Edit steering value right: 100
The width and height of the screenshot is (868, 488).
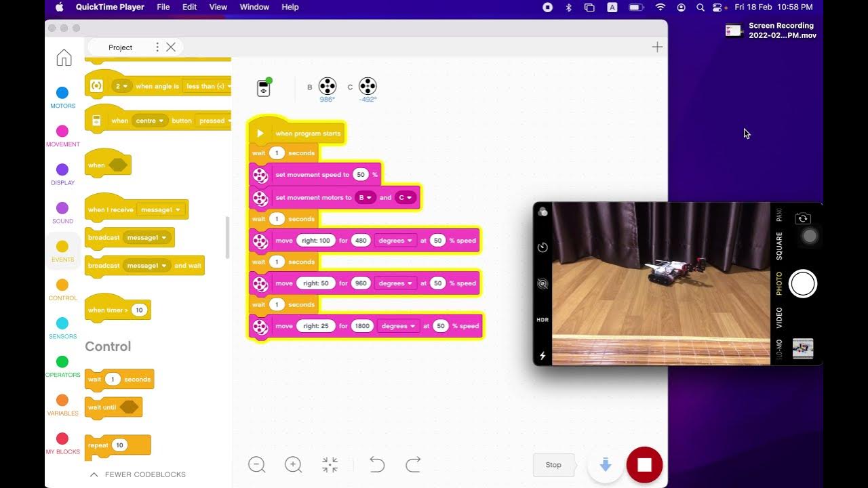316,241
